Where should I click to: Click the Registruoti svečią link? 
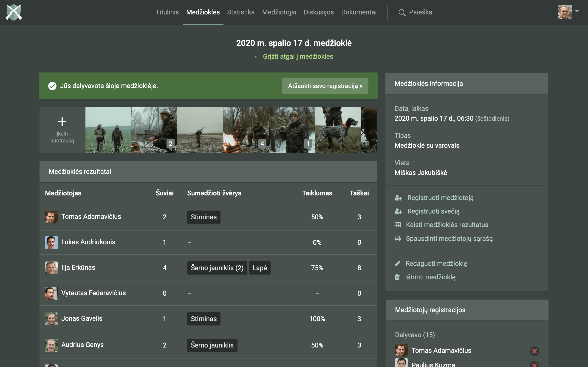tap(433, 211)
